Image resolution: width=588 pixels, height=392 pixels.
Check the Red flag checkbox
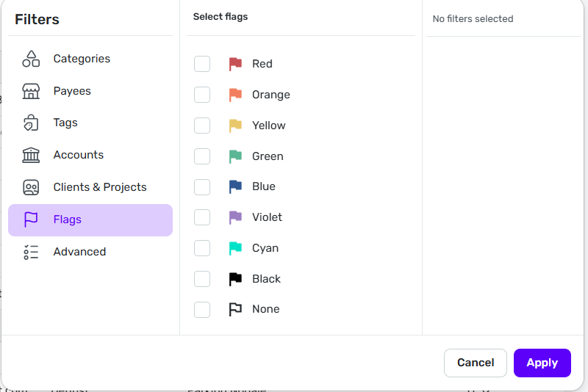202,64
